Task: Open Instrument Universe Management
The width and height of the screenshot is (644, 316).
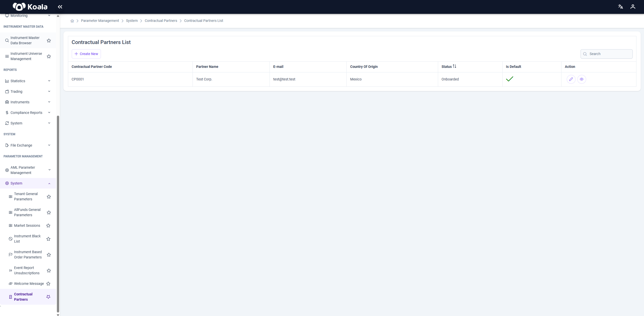Action: (26, 56)
